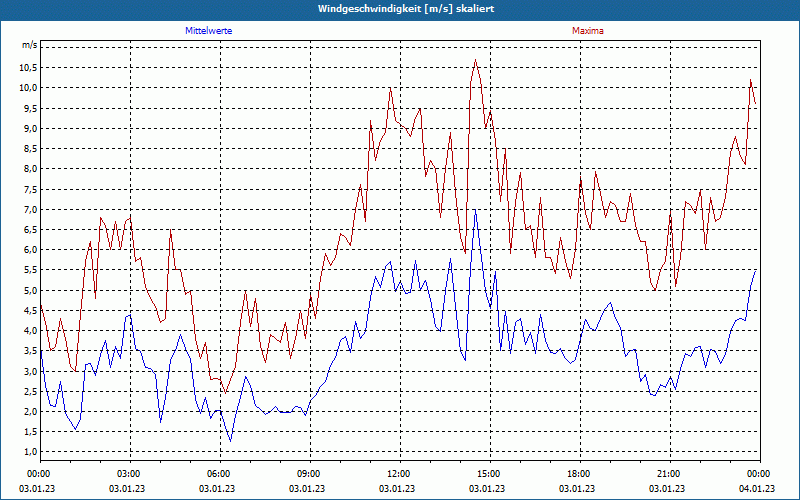The image size is (800, 500).
Task: Click the '03.01.23' date under 12:00
Action: pyautogui.click(x=396, y=489)
